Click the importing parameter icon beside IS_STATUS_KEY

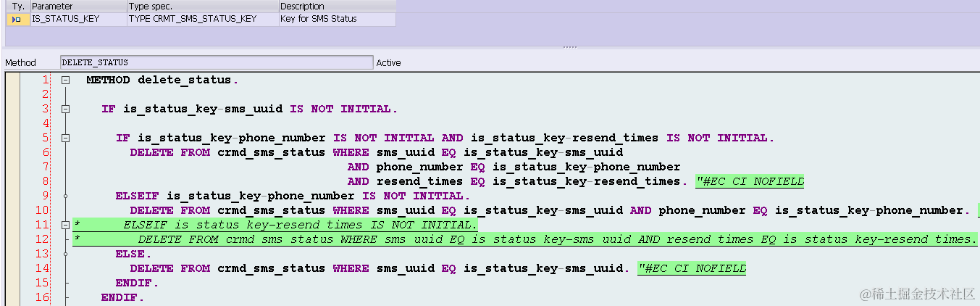point(17,19)
